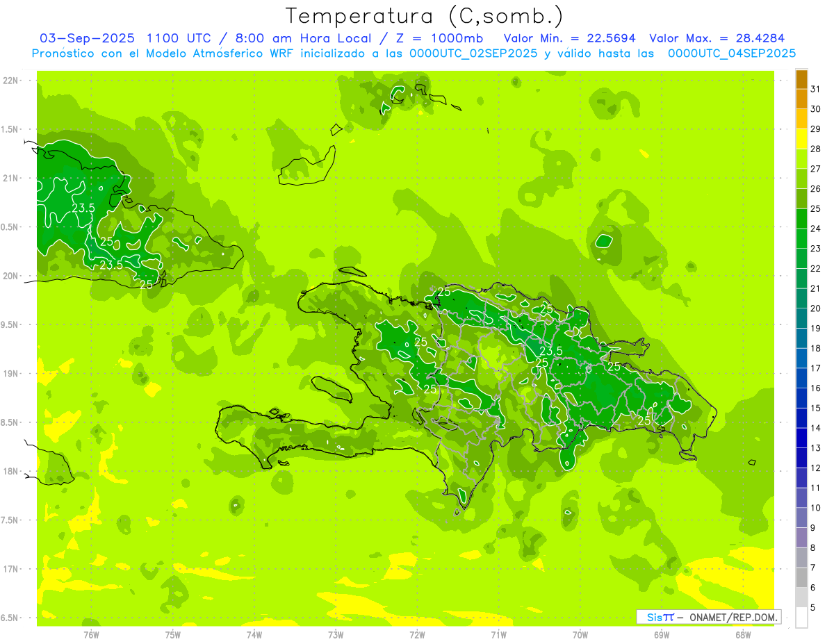Select the pressure level "Z = 1000mb"

coord(440,38)
